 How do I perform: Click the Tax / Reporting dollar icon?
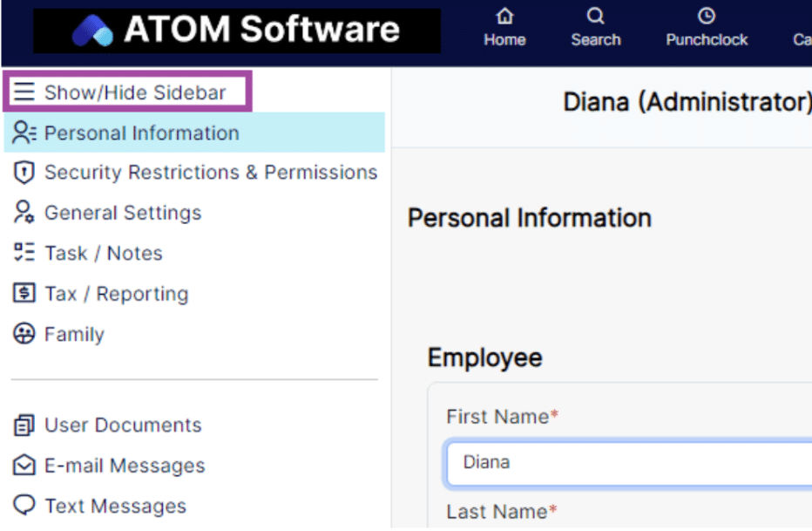[x=24, y=294]
